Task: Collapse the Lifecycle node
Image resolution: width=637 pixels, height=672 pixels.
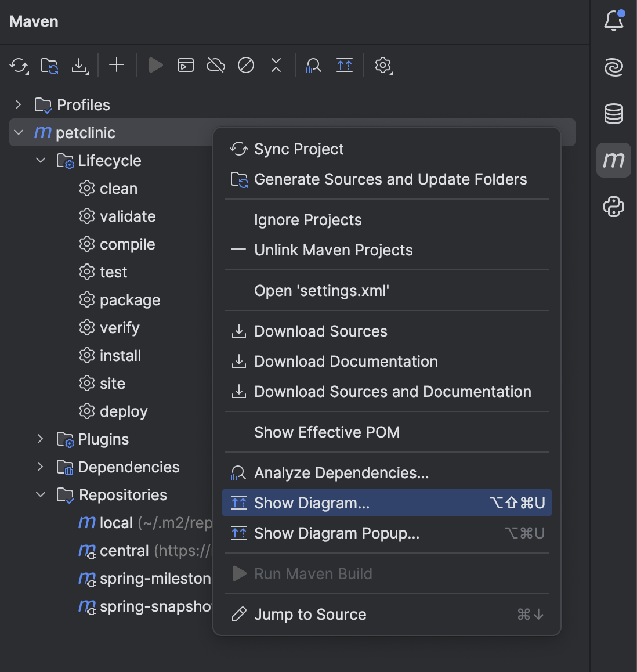Action: tap(40, 161)
